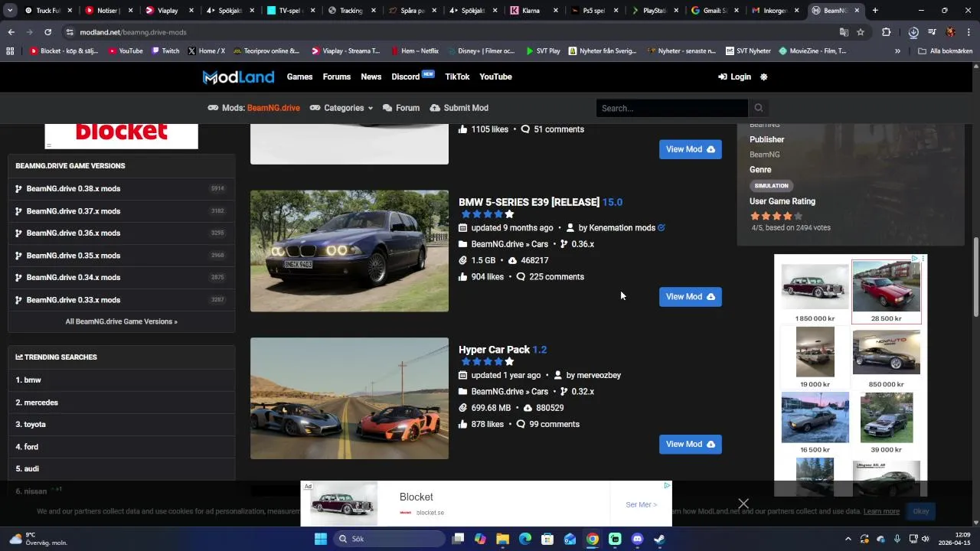Open the YouTube nav menu item
This screenshot has height=551, width=980.
click(495, 77)
